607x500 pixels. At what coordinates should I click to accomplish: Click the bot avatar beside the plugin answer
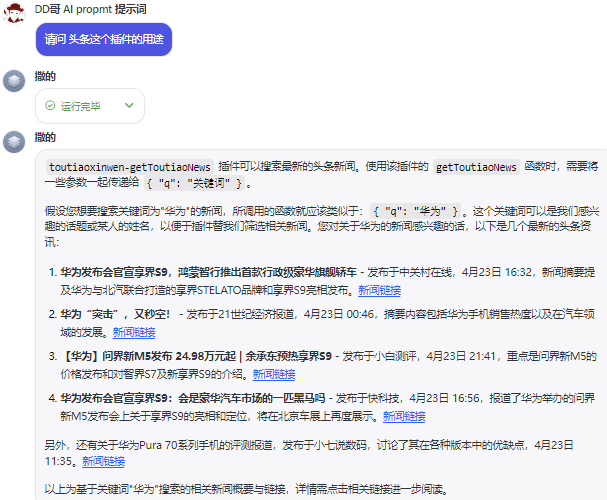click(14, 142)
